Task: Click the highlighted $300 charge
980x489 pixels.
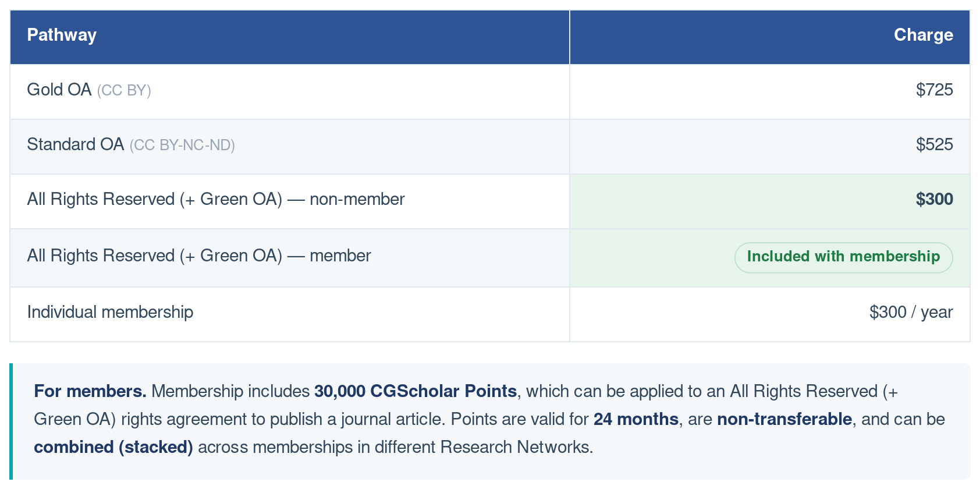Action: [x=934, y=199]
